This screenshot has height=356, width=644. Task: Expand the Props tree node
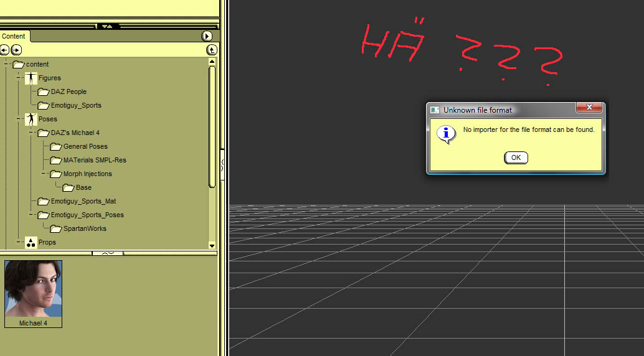[x=19, y=242]
